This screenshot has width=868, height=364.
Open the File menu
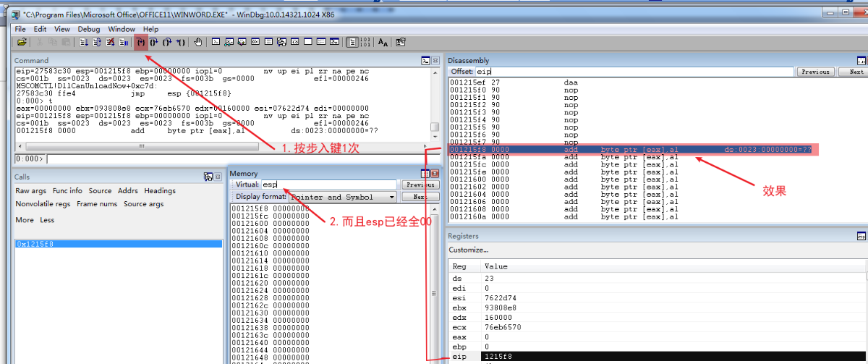tap(20, 29)
